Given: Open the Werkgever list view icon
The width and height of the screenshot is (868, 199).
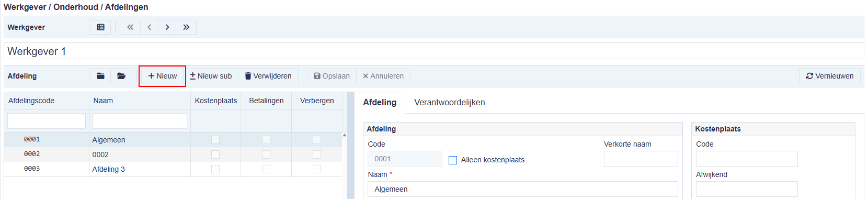Looking at the screenshot, I should pyautogui.click(x=100, y=27).
